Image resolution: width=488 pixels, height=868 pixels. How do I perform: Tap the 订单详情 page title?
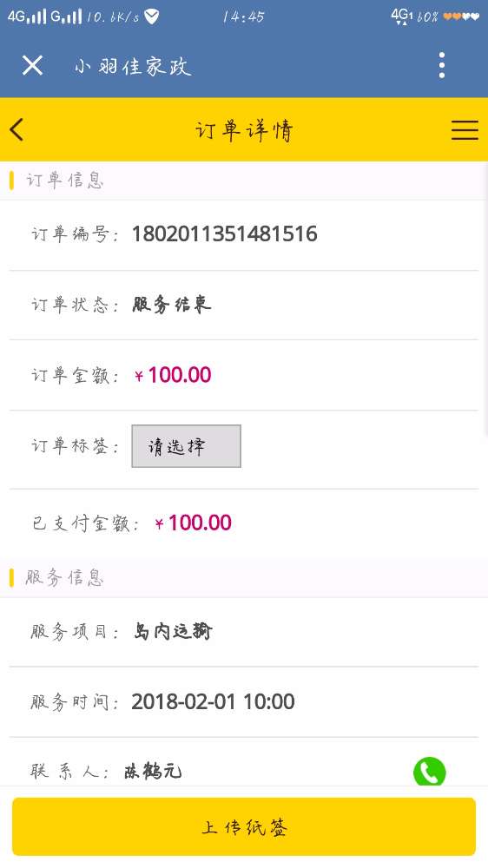(x=244, y=131)
